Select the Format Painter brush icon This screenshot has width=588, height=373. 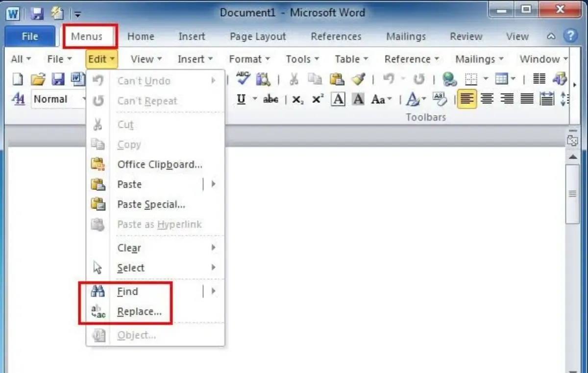click(x=358, y=79)
